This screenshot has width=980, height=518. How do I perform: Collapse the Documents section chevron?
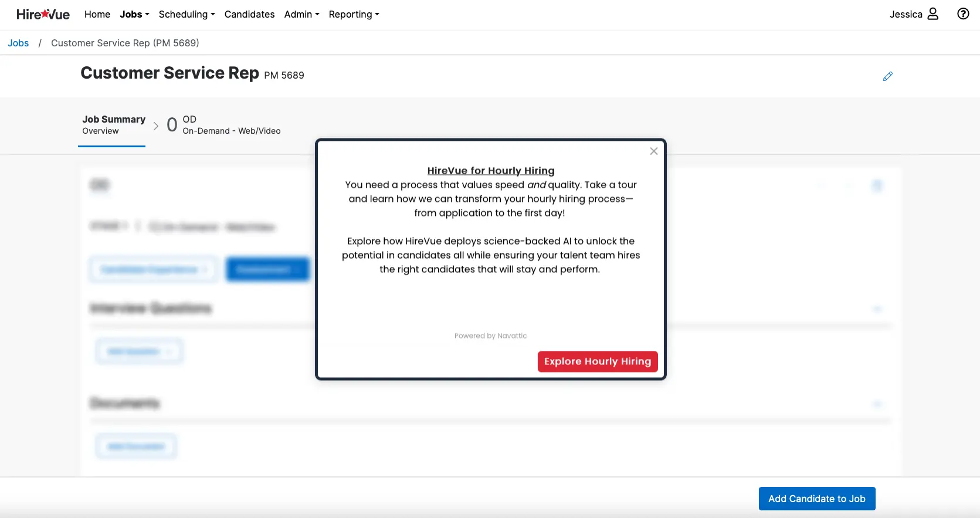click(x=877, y=404)
